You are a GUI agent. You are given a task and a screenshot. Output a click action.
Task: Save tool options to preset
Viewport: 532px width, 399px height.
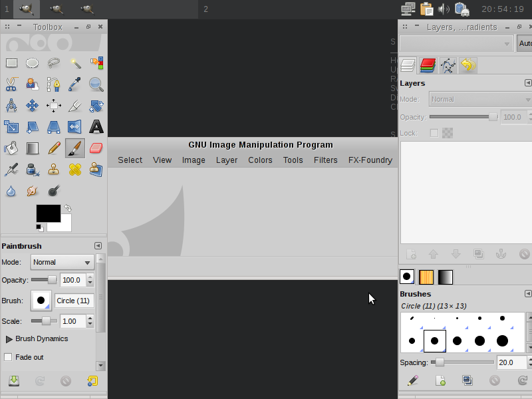click(14, 381)
